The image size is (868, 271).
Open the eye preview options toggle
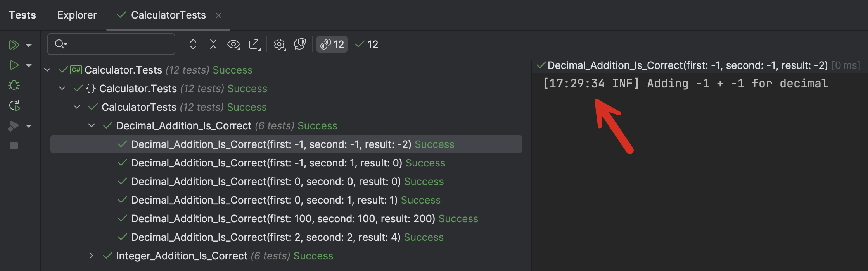coord(233,44)
